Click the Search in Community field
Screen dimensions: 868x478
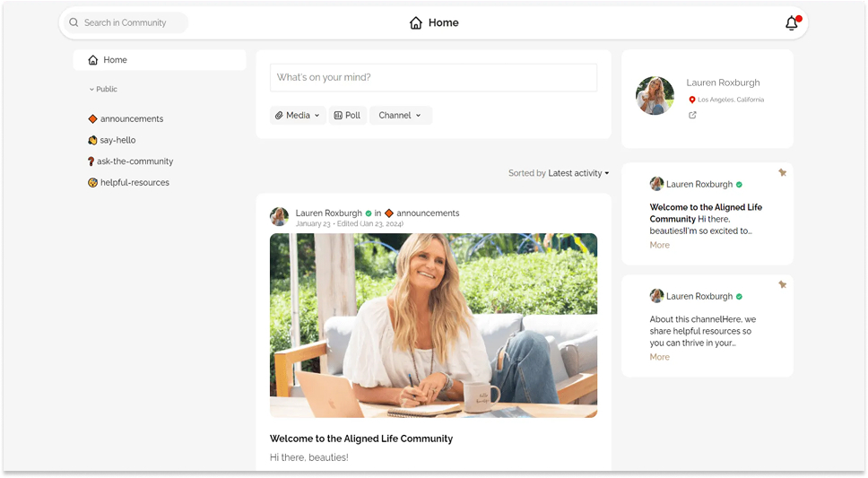pos(126,22)
